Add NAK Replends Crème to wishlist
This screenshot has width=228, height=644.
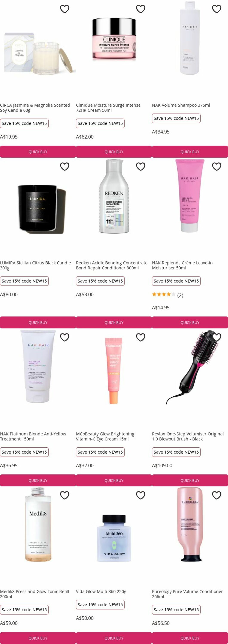(216, 167)
